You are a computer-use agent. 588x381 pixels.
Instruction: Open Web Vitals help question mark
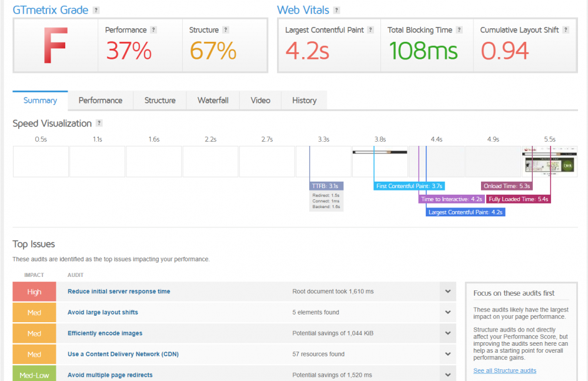337,10
